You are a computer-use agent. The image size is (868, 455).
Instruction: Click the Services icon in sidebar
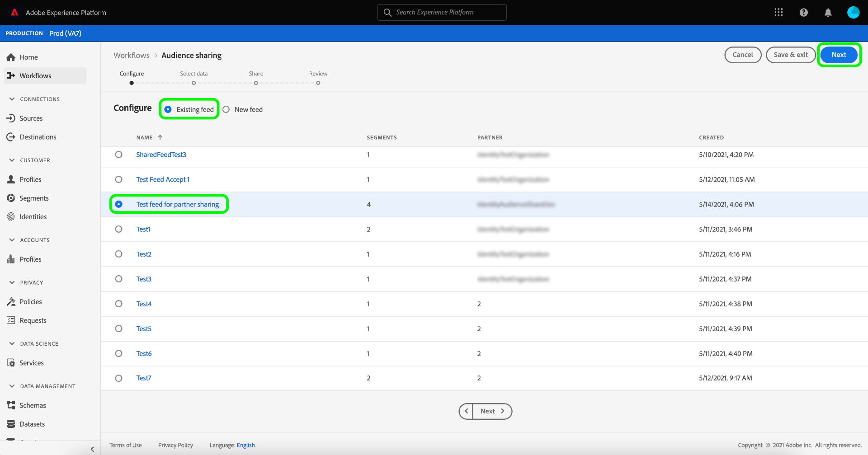(x=11, y=363)
